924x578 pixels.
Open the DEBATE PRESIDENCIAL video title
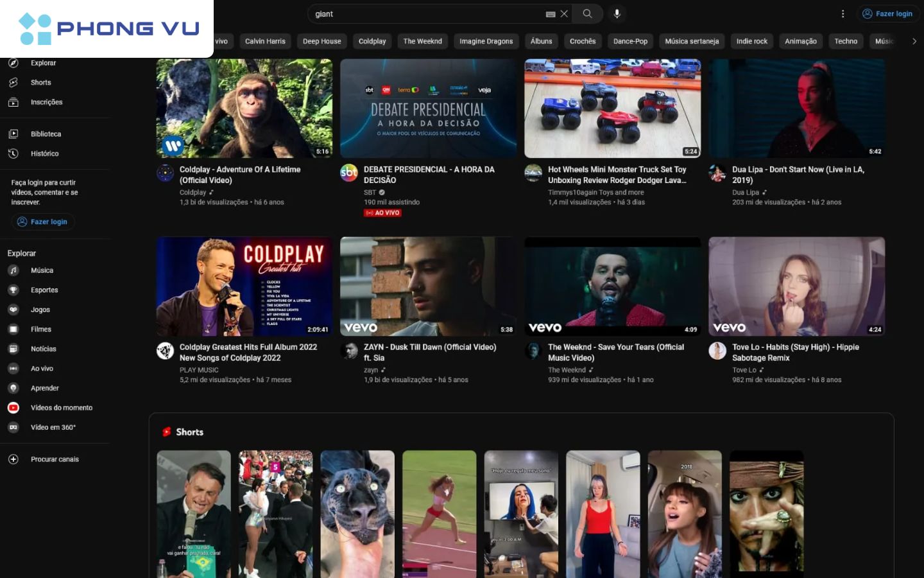point(429,175)
